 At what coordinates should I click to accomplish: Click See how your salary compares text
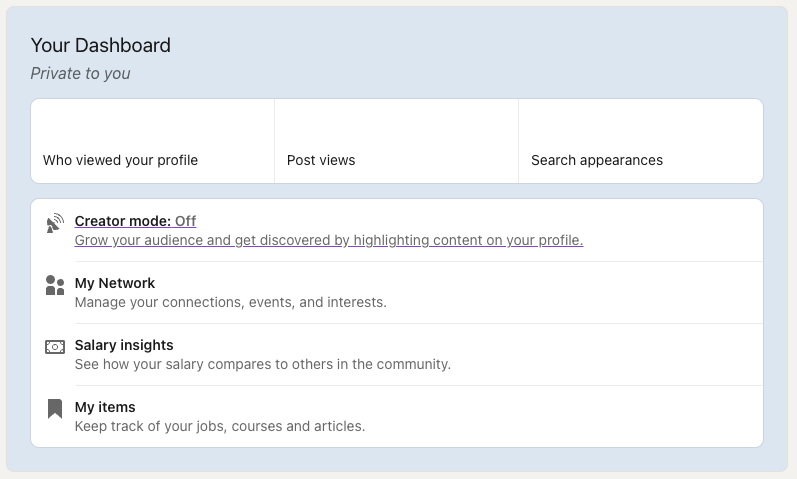point(263,364)
